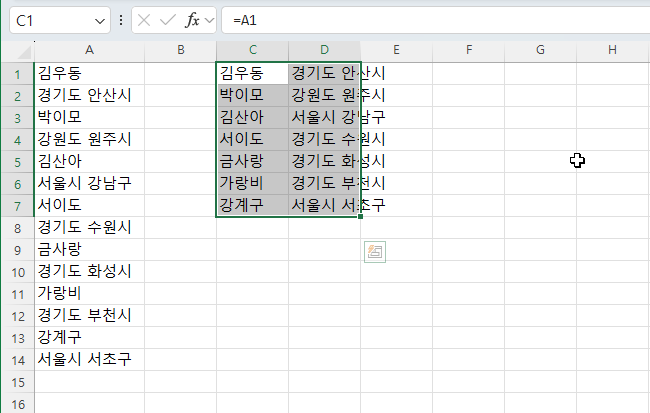650x413 pixels.
Task: Select row 10 header
Action: [x=17, y=272]
